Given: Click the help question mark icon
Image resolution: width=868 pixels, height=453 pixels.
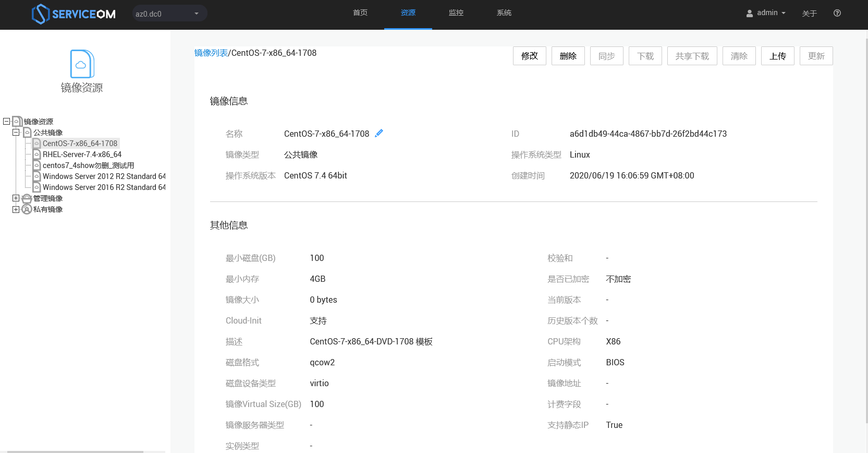Looking at the screenshot, I should [x=837, y=13].
